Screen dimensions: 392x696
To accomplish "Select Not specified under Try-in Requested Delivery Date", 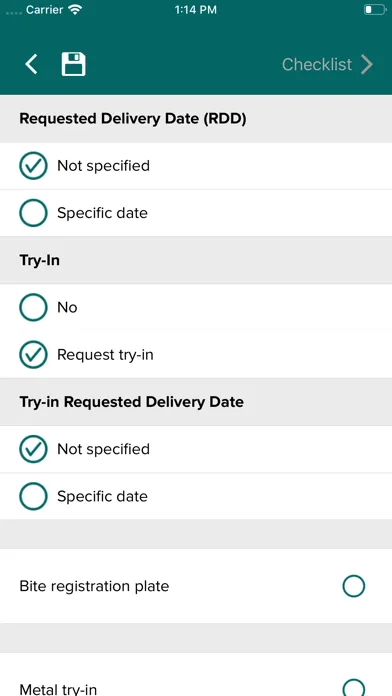I will point(196,449).
